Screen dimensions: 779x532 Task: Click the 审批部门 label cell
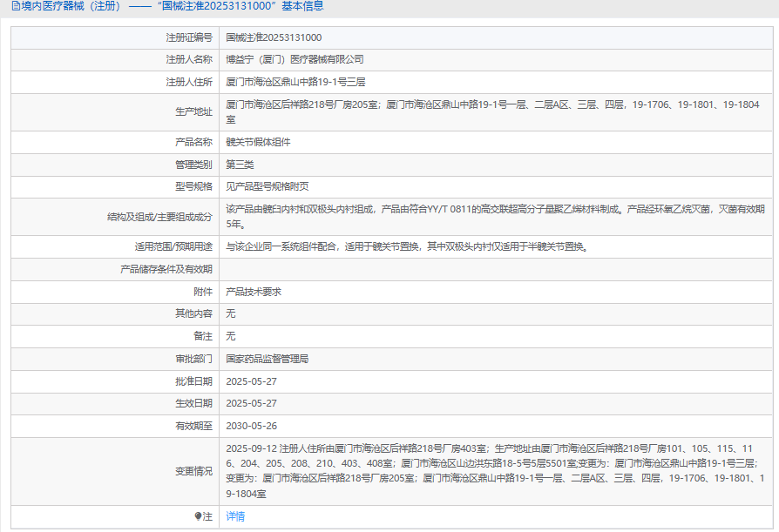115,359
